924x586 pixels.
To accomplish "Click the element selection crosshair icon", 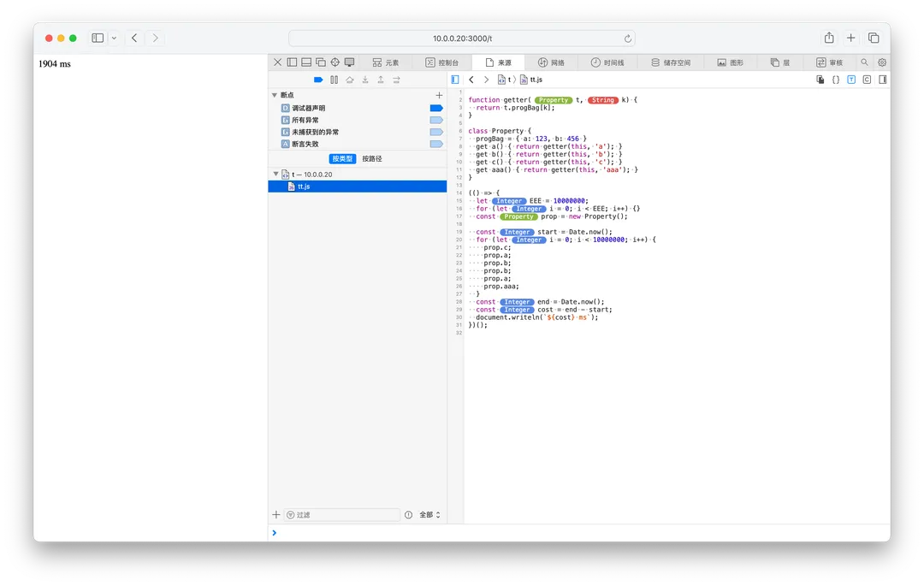I will click(335, 62).
